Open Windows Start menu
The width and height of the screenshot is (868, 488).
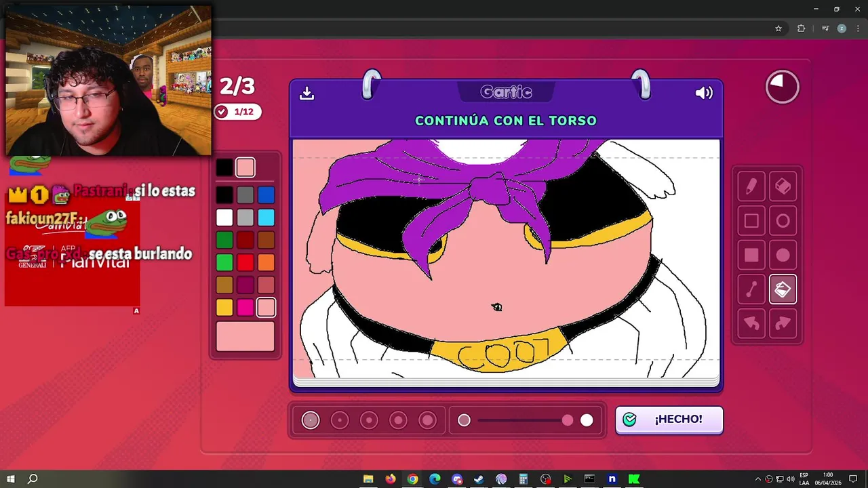pos(11,479)
